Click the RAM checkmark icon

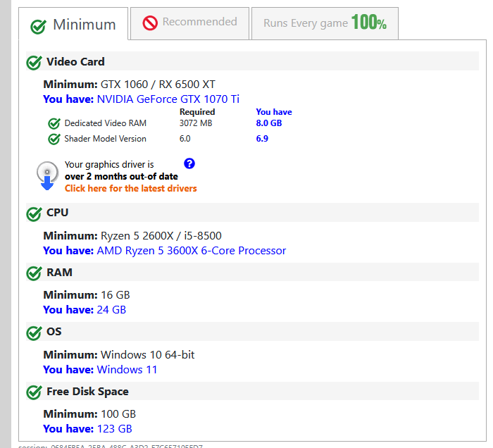pos(34,273)
